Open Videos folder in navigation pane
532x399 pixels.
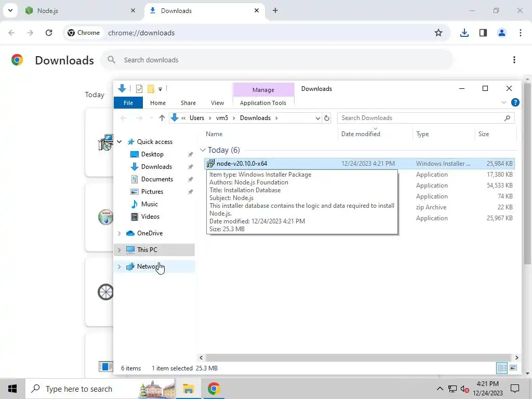150,217
